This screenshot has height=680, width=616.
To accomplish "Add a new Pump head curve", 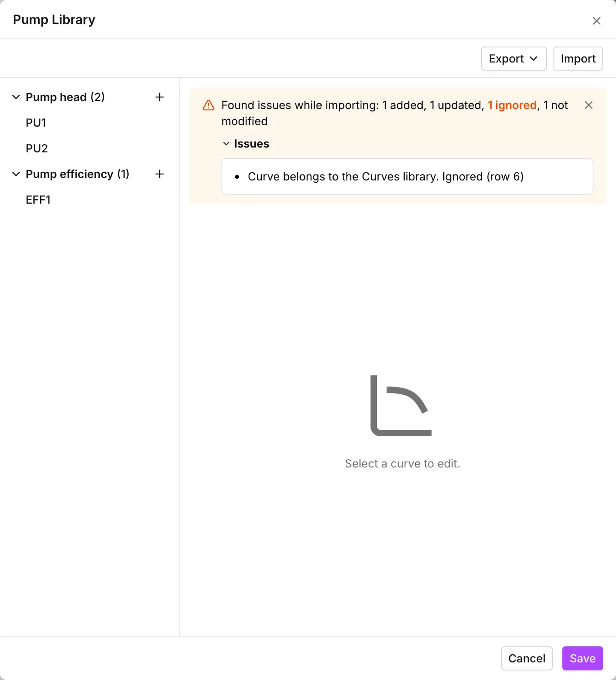I will pos(160,97).
